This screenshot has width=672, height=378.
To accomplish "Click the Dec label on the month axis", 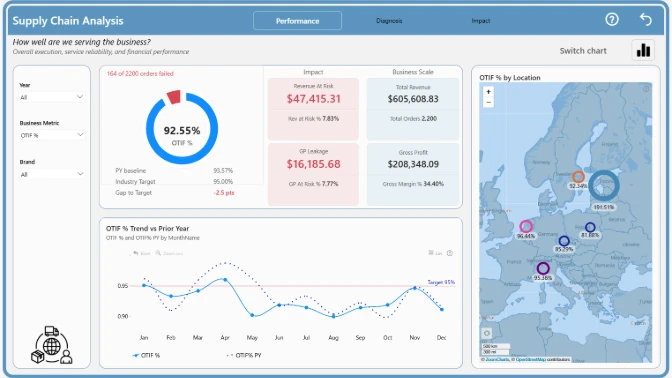I will (441, 338).
